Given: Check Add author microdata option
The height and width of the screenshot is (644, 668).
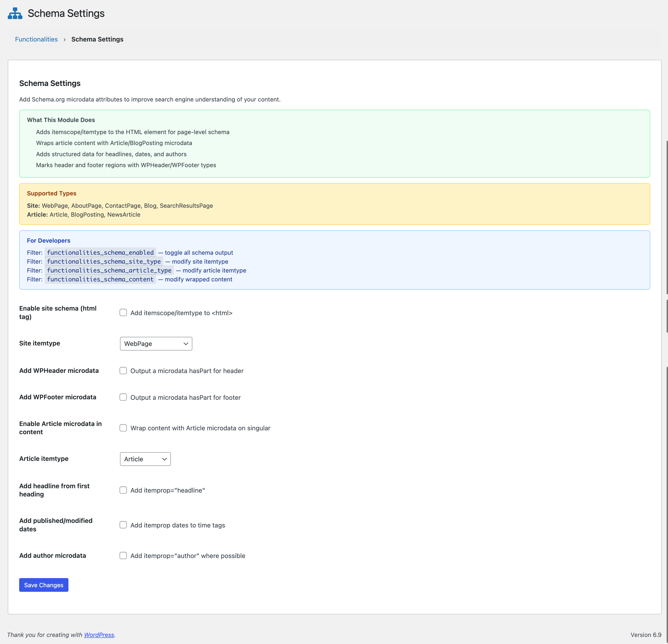Looking at the screenshot, I should (123, 556).
